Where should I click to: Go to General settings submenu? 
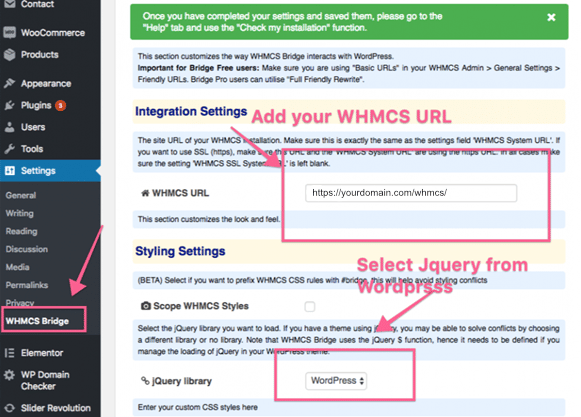click(21, 195)
